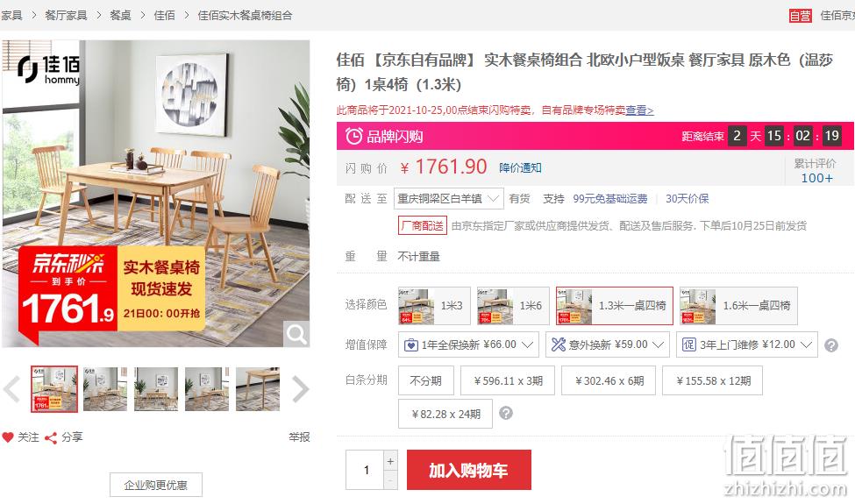Select the fifth product thumbnail showing the bare table

click(258, 389)
